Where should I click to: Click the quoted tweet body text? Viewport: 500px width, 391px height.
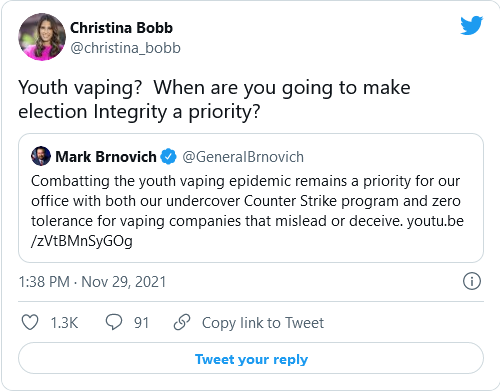tap(247, 211)
